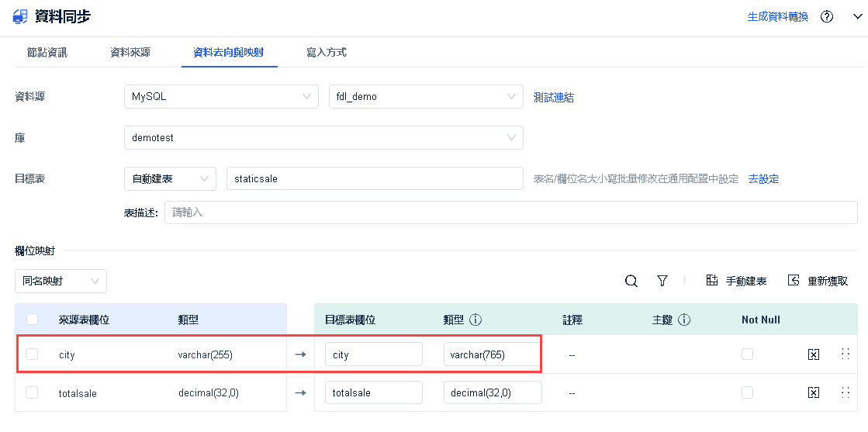The height and width of the screenshot is (432, 868).
Task: Click the 重新獲取 refresh button
Action: click(818, 281)
